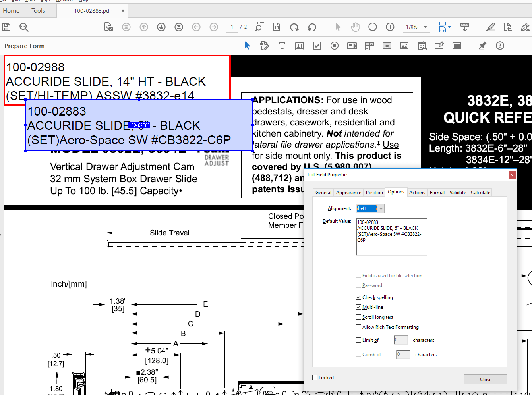Insert a Radio Button field
Viewport: 532px width, 395px height.
point(334,46)
